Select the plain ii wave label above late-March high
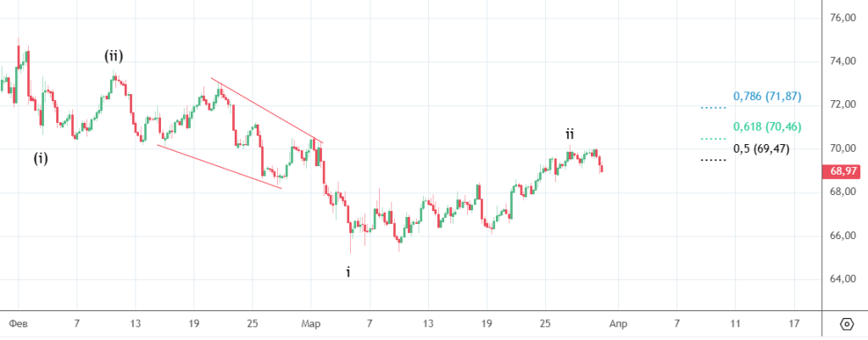This screenshot has width=868, height=340. click(571, 134)
